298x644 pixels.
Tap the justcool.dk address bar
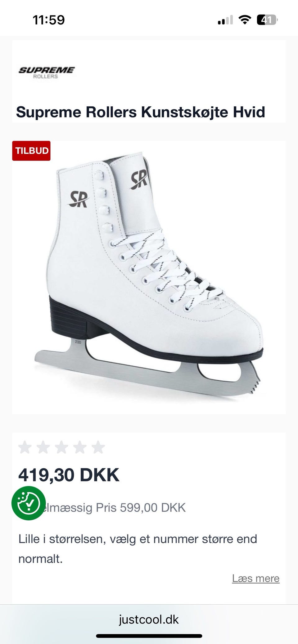pos(149,619)
